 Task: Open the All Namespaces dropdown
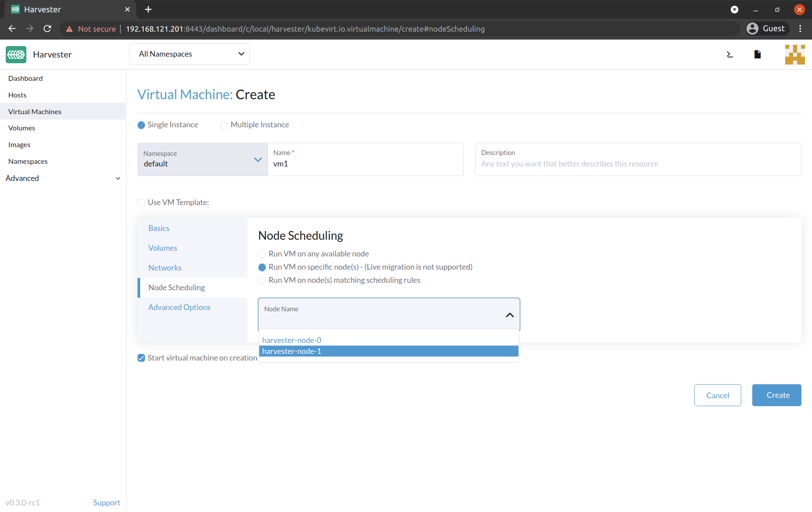pos(189,54)
